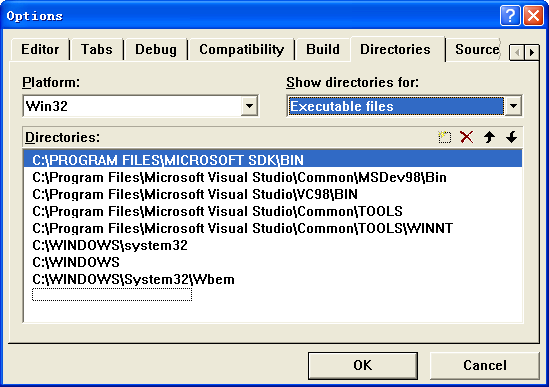549x387 pixels.
Task: Open the context help question button
Action: 510,16
